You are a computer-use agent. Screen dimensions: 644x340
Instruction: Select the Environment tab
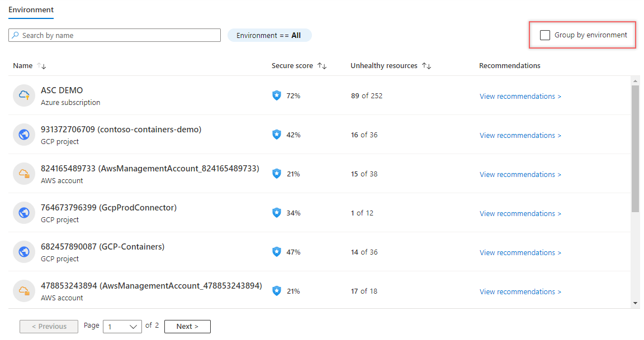point(31,10)
